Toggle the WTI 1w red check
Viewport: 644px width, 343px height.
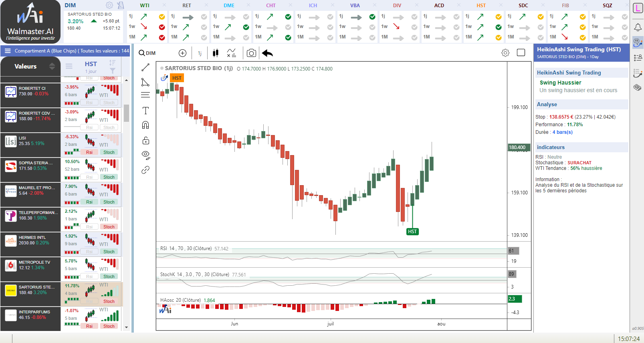pos(162,27)
